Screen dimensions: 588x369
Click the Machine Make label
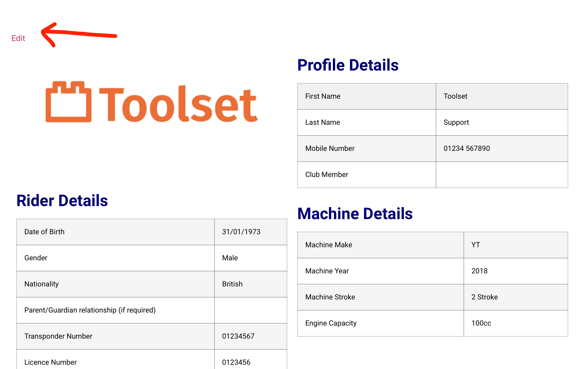click(x=329, y=245)
